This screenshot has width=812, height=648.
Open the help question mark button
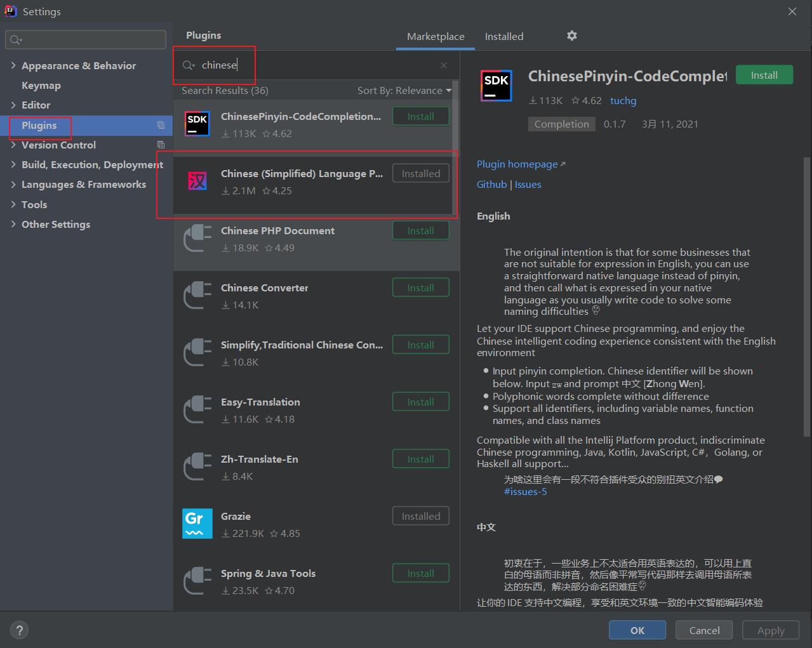coord(20,630)
